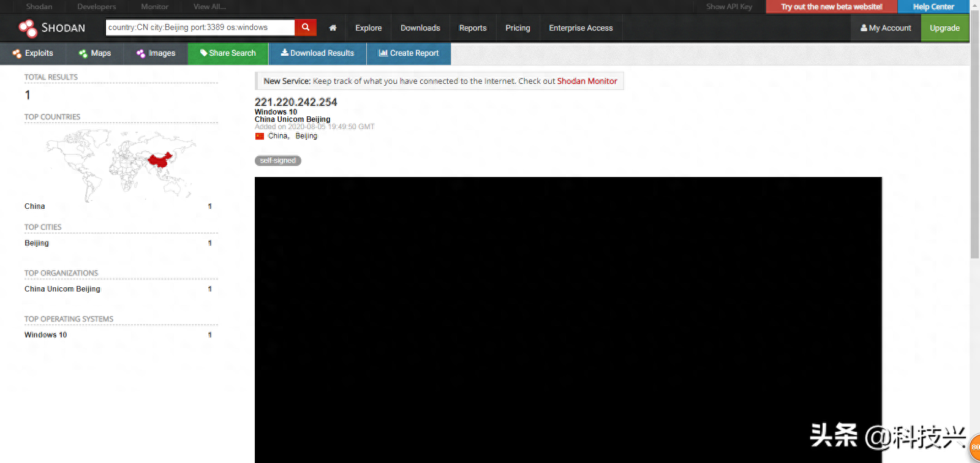Click the self-signed tag

(x=278, y=160)
